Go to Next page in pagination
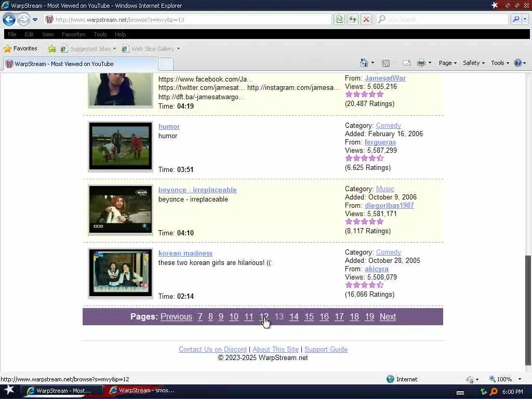 click(388, 317)
